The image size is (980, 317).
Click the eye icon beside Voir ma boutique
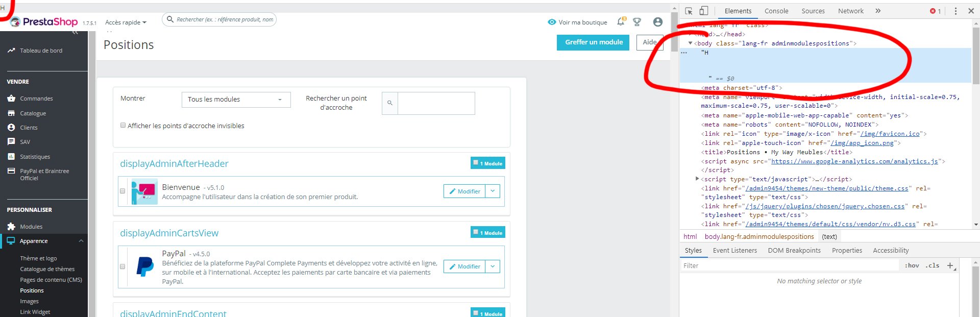(x=552, y=22)
